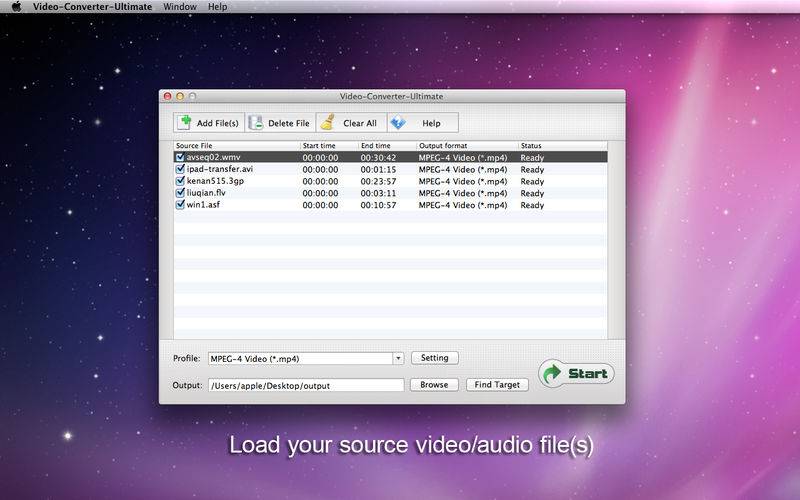Sort by the Source File column header
Image resolution: width=800 pixels, height=500 pixels.
click(x=236, y=146)
